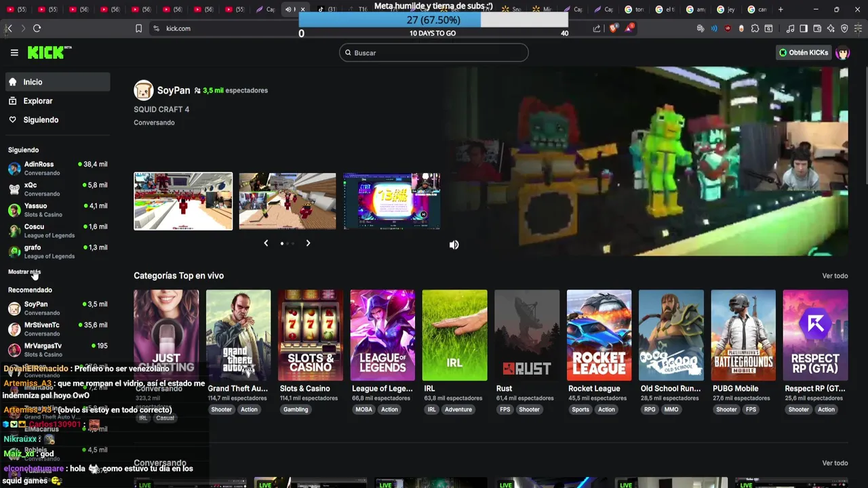Open AdinRoss channel in Siguiendo list
Viewport: 868px width, 488px height.
[x=58, y=168]
